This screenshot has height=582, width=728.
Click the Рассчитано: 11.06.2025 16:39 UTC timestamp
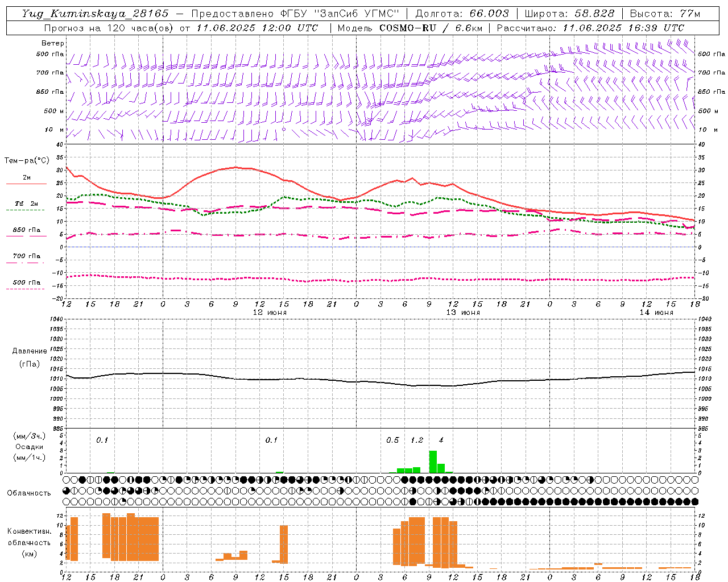pos(590,28)
